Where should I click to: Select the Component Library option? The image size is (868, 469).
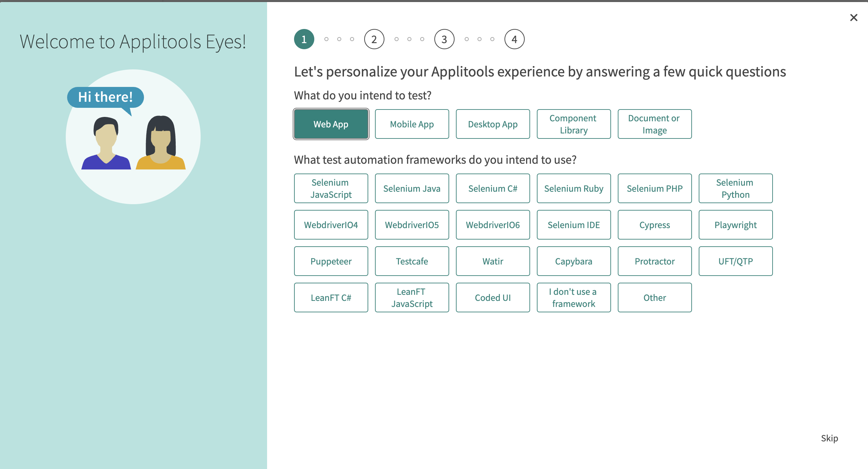pos(573,124)
